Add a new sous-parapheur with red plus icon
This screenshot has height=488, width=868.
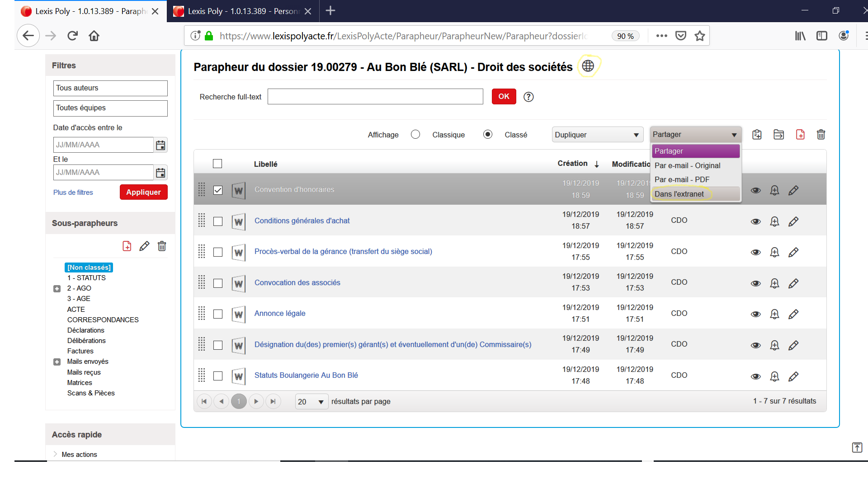pos(127,246)
